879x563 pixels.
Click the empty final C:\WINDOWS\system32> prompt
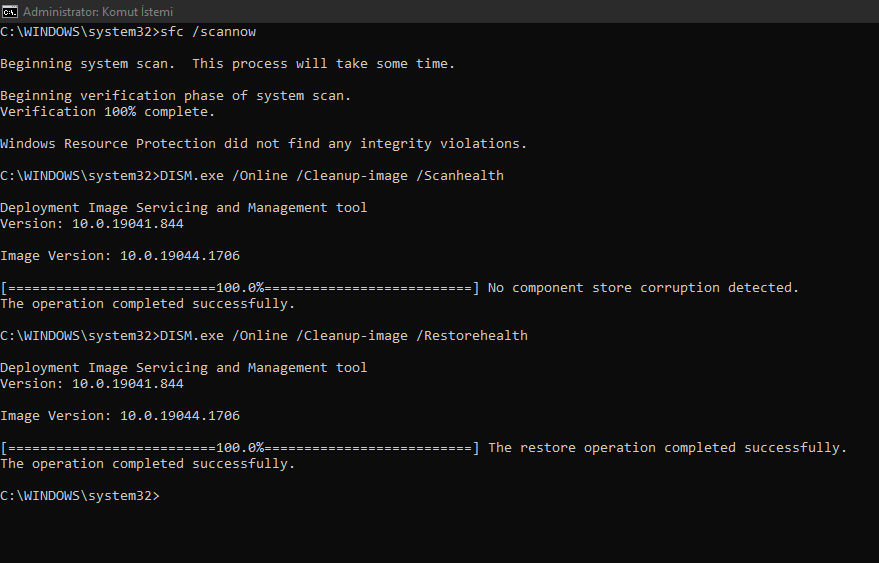pyautogui.click(x=80, y=496)
